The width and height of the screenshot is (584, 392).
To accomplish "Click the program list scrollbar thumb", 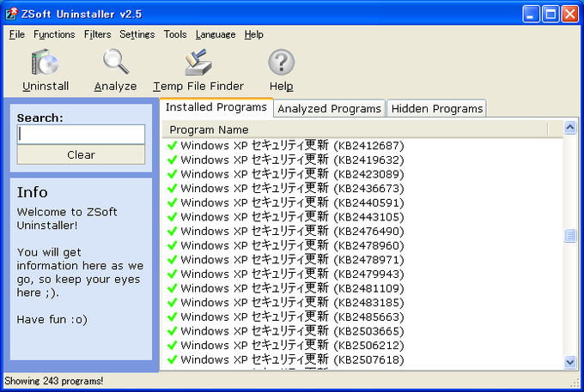I will 570,235.
